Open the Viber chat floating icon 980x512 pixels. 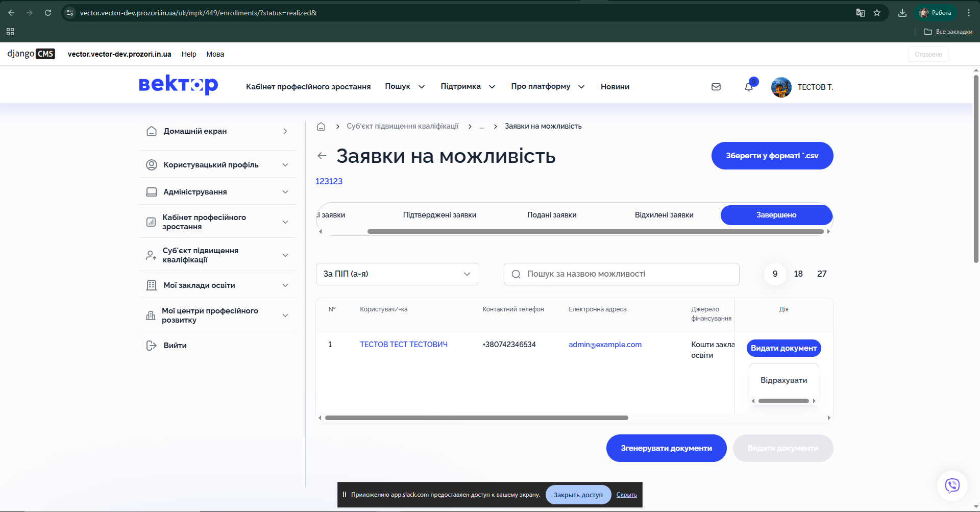pos(952,485)
